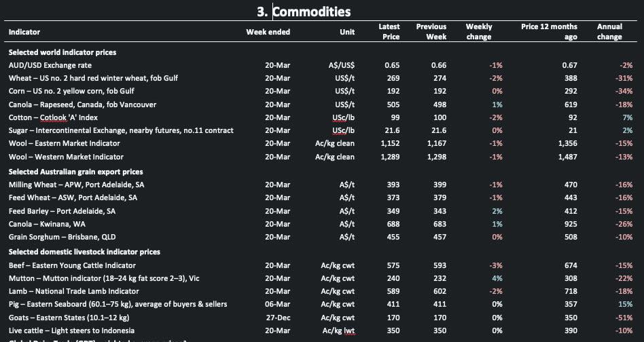This screenshot has height=342, width=644.
Task: Select the 925 price for Kwinana canola
Action: point(570,224)
